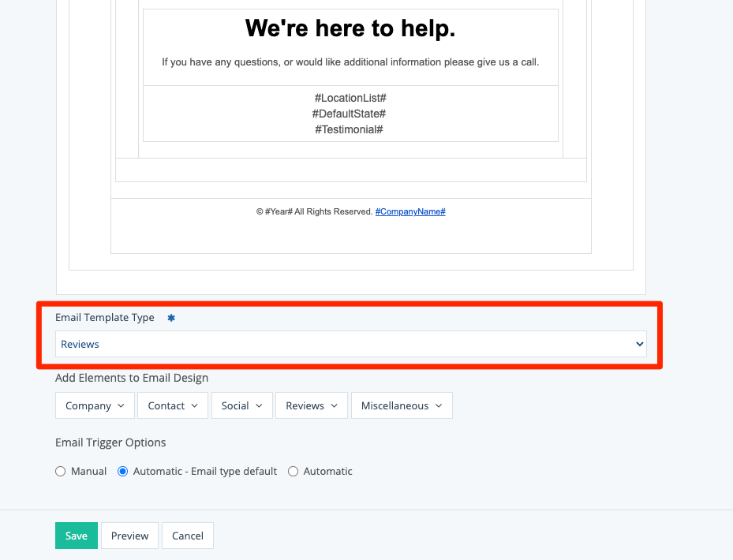Select the Manual trigger radio button
The width and height of the screenshot is (733, 560).
pyautogui.click(x=61, y=472)
